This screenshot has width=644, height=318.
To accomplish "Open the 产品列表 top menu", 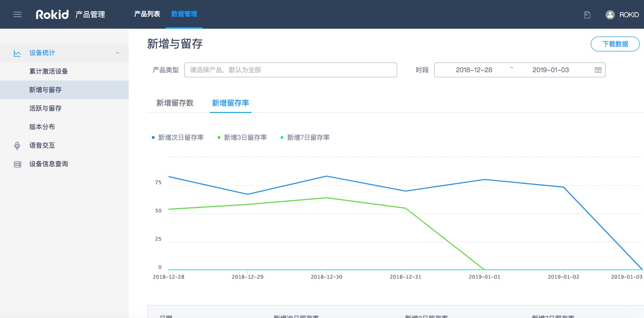I will pos(147,14).
